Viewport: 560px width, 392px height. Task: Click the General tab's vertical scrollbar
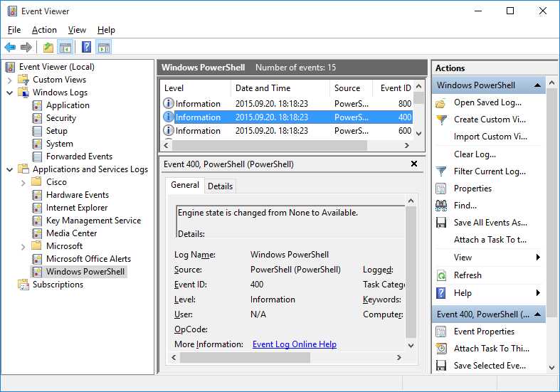coord(411,272)
